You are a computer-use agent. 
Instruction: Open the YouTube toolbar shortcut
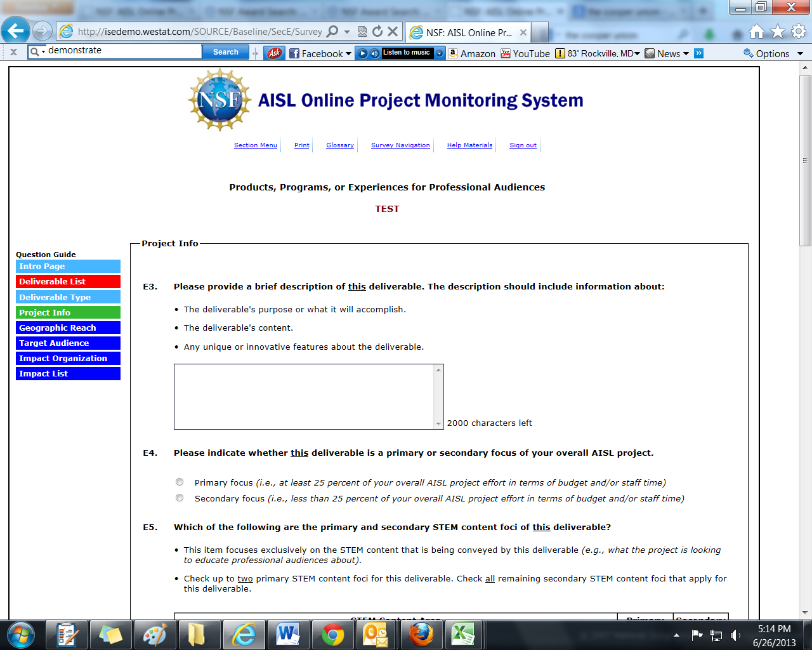(x=525, y=53)
